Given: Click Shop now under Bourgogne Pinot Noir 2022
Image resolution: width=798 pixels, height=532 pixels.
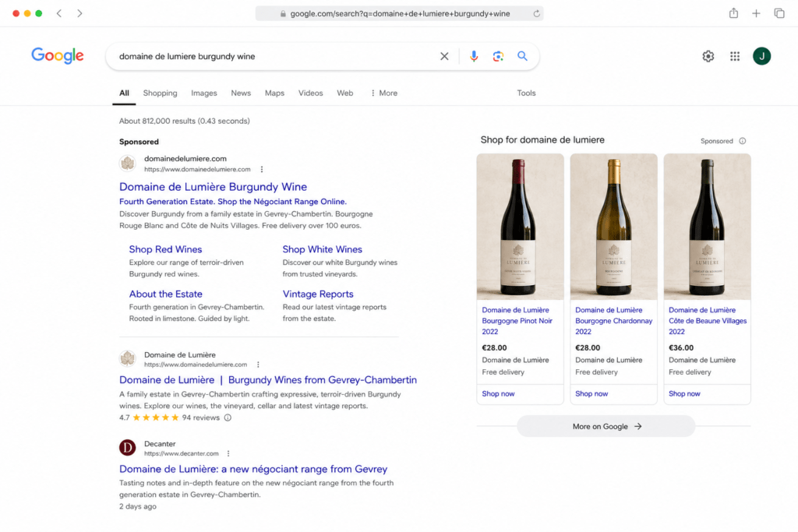Looking at the screenshot, I should coord(498,393).
